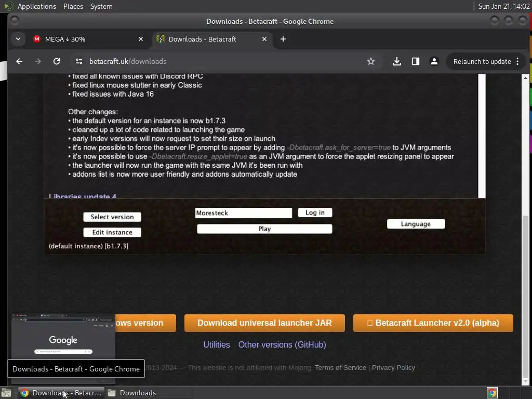532x399 pixels.
Task: Click the Log in button
Action: (315, 212)
